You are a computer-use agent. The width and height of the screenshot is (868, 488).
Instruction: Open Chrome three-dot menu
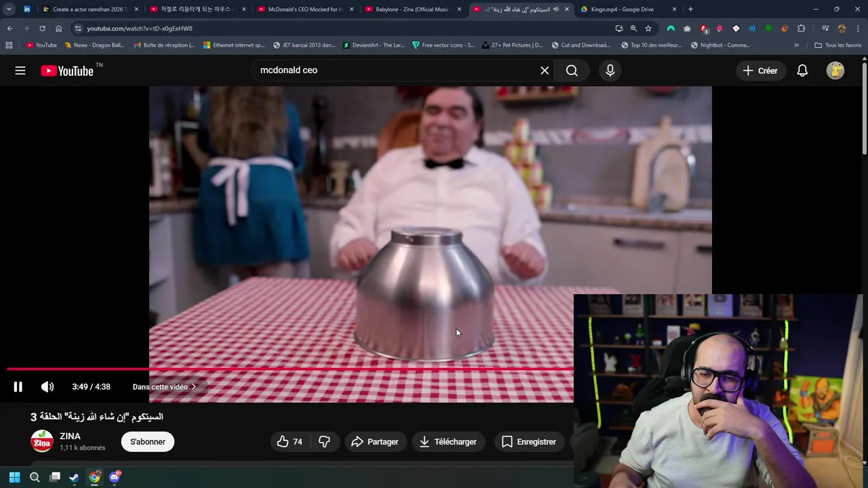(x=858, y=28)
